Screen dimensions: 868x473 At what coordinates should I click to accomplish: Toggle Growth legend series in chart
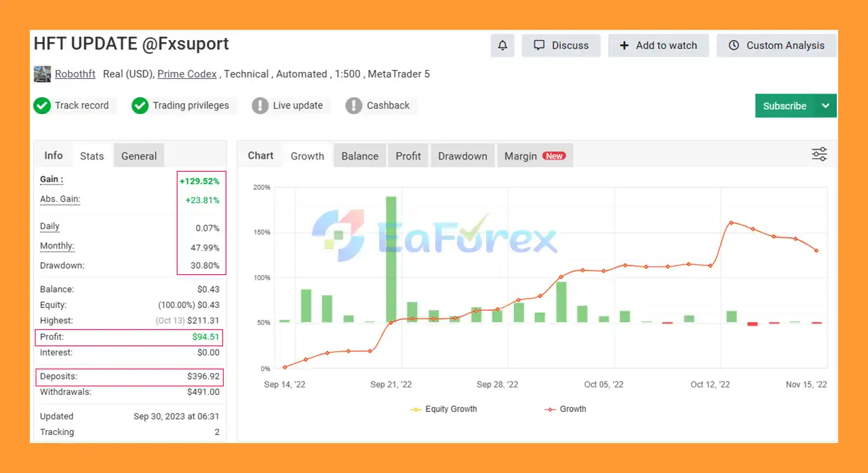[x=566, y=409]
